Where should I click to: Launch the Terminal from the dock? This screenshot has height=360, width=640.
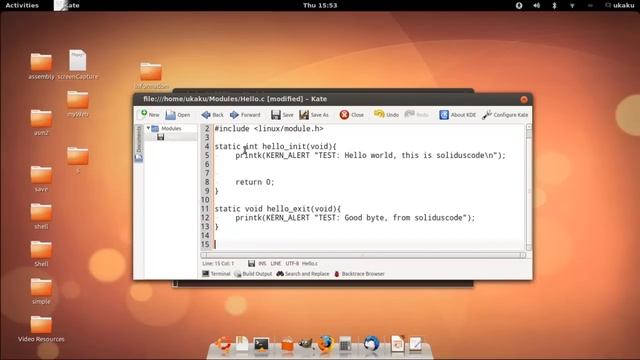tap(261, 344)
